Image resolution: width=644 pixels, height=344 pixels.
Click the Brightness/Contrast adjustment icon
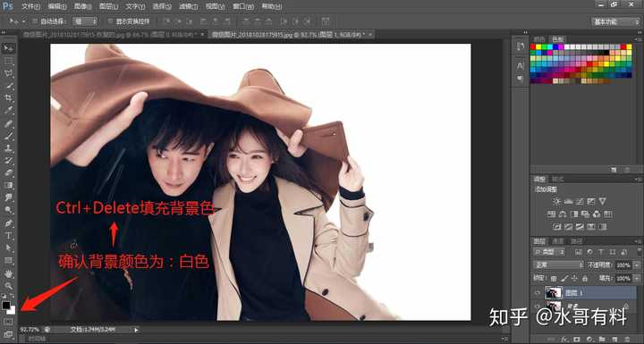pyautogui.click(x=556, y=201)
